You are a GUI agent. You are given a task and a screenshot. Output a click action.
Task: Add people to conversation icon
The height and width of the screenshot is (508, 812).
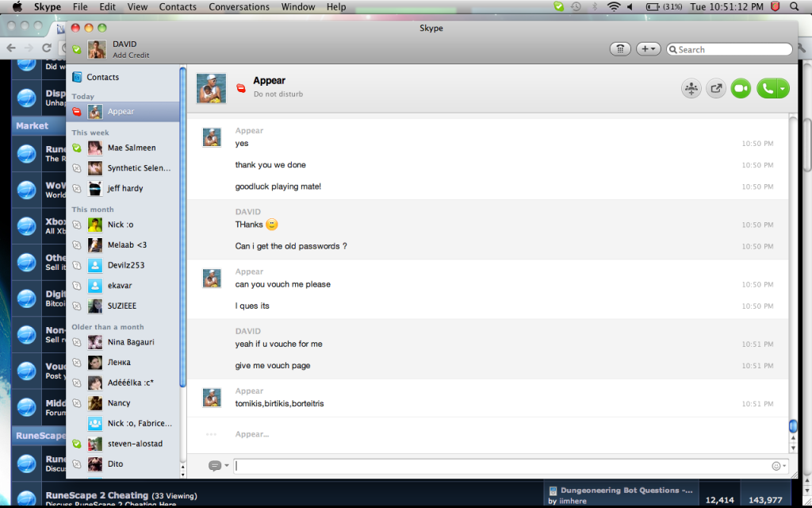point(691,89)
